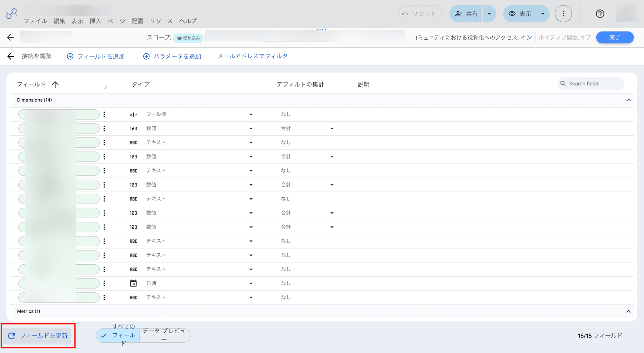Viewport: 644px width, 353px height.
Task: Click the back arrow beside the blurred data source name
Action: [10, 37]
